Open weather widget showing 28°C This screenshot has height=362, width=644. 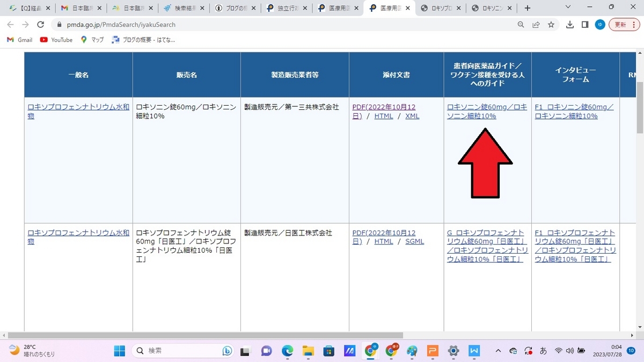tap(32, 351)
